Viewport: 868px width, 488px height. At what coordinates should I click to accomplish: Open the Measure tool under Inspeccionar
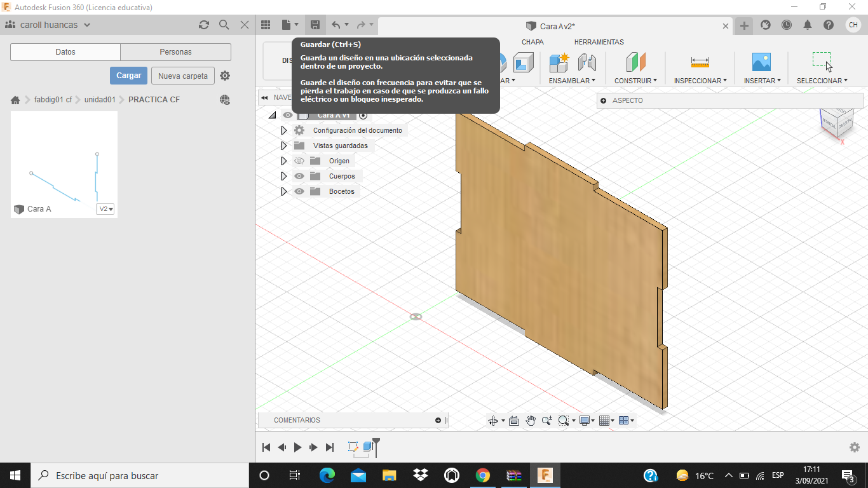700,62
